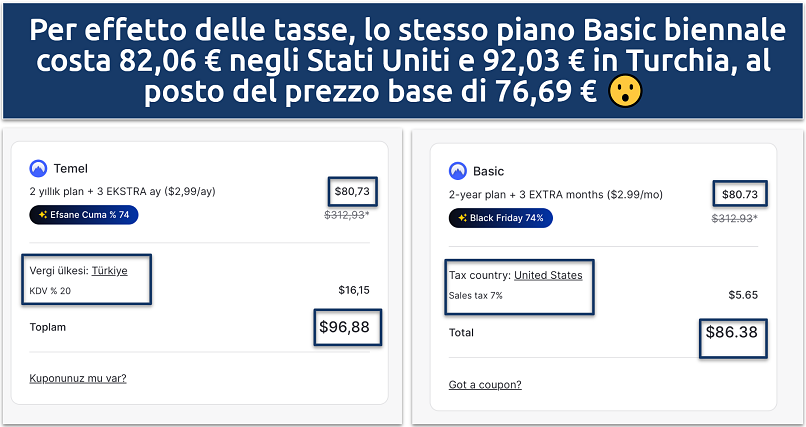Click the $5.65 sales tax amount
806x427 pixels.
pyautogui.click(x=742, y=295)
